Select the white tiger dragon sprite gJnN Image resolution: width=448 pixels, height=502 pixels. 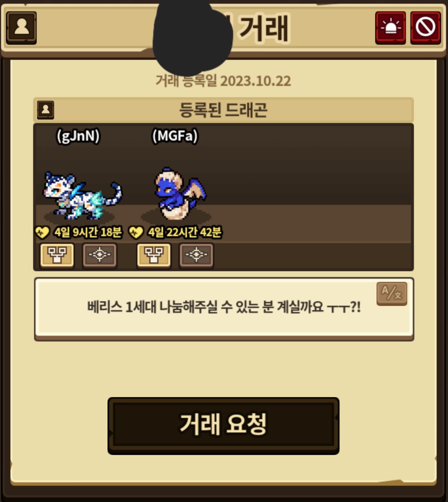click(x=82, y=195)
